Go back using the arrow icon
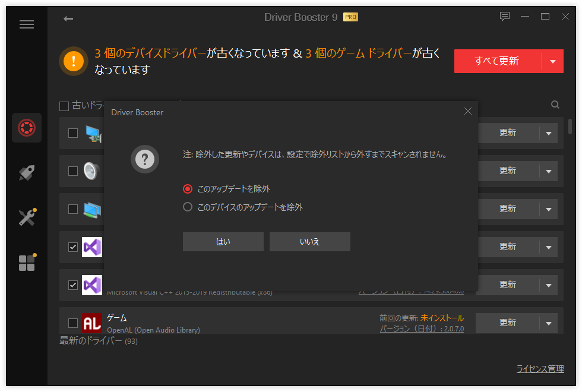The image size is (582, 392). [68, 18]
